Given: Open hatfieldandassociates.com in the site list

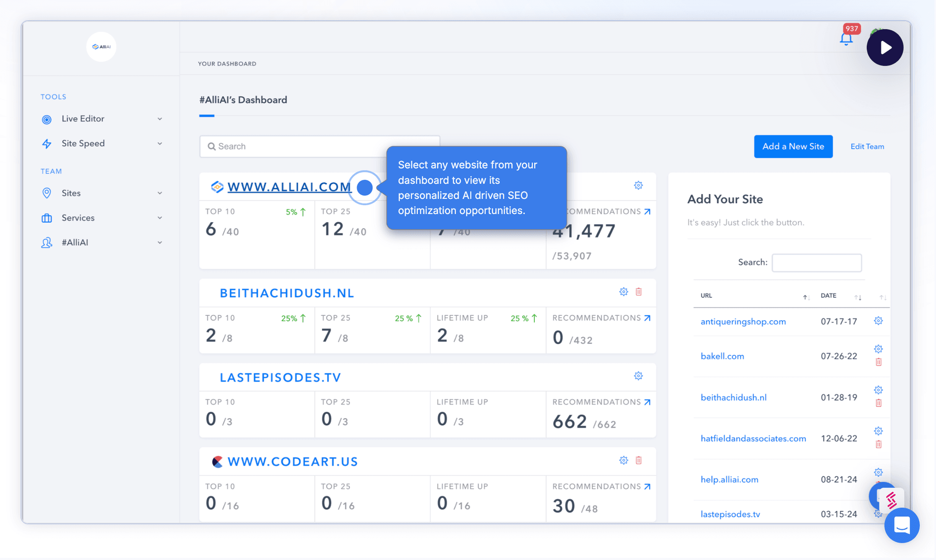Looking at the screenshot, I should (753, 439).
